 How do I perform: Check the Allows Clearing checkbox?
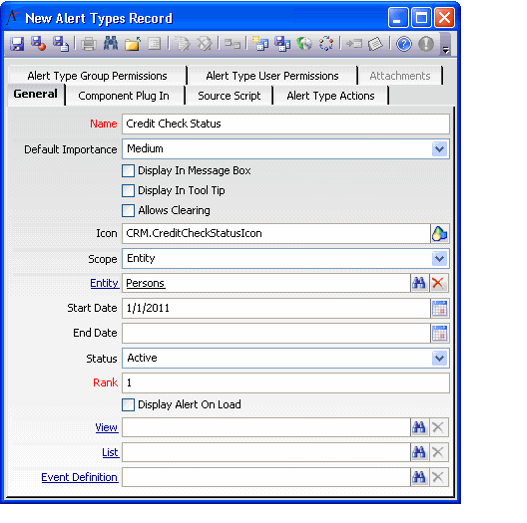point(128,210)
